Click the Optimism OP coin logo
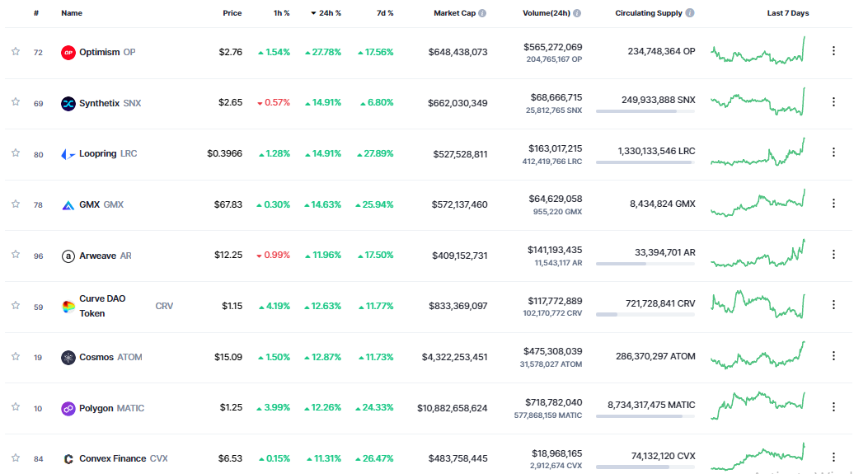The width and height of the screenshot is (868, 474). click(68, 53)
